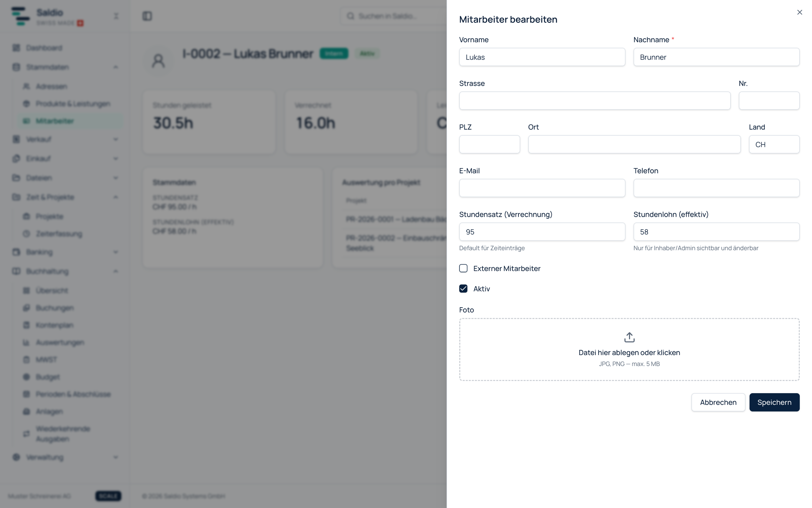Click the Buchungen icon in sidebar
Screen dimensions: 812x508
[26, 308]
